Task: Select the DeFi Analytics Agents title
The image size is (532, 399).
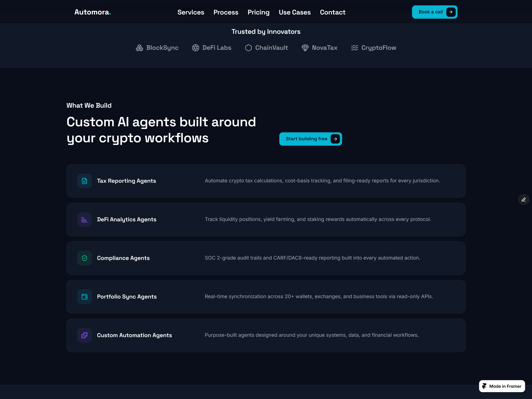Action: [x=127, y=219]
